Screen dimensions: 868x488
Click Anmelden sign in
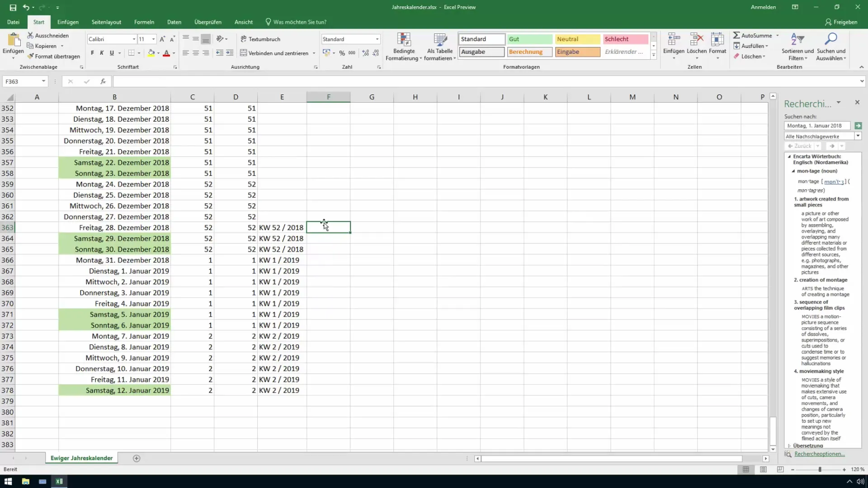[763, 7]
